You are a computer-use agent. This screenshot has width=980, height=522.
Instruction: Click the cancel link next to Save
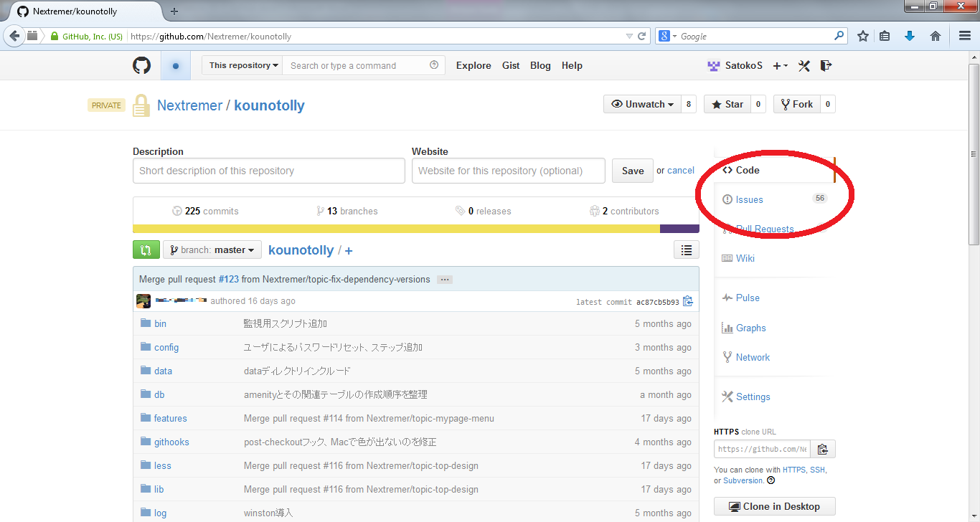pyautogui.click(x=681, y=171)
